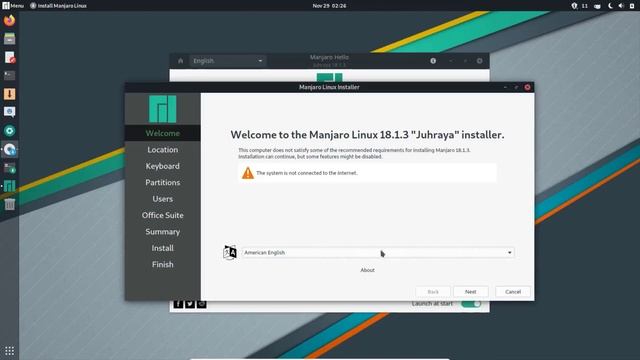The height and width of the screenshot is (360, 640).
Task: Open Twitter link in Manjaro Hello
Action: point(190,304)
